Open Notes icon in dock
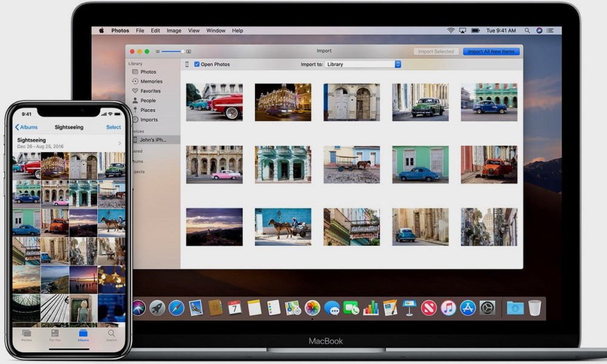Viewport: 607px width, 364px height. [254, 308]
